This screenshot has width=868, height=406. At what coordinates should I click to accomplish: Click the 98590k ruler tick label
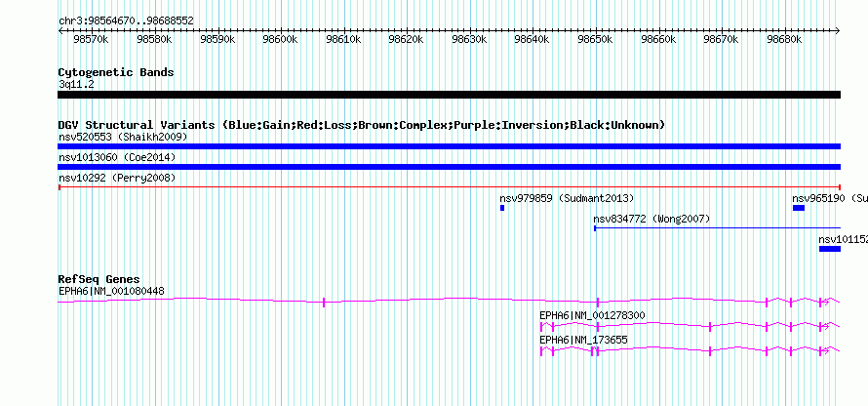tap(217, 40)
